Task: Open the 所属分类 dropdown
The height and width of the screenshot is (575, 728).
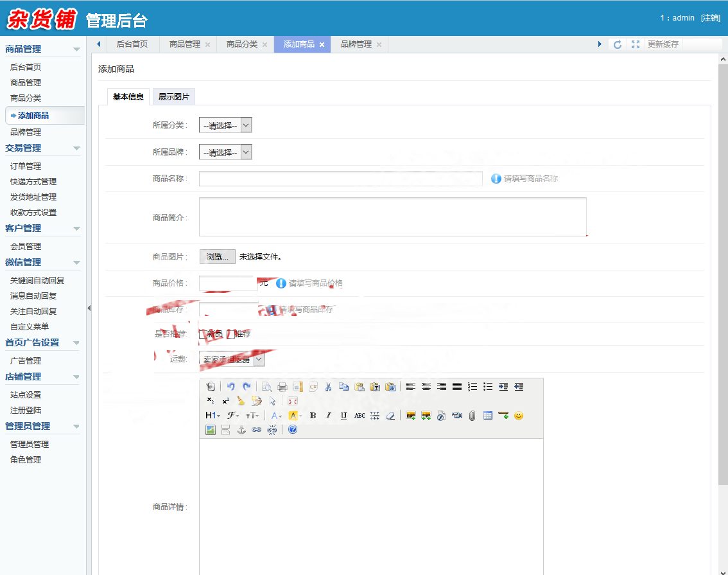Action: point(225,125)
